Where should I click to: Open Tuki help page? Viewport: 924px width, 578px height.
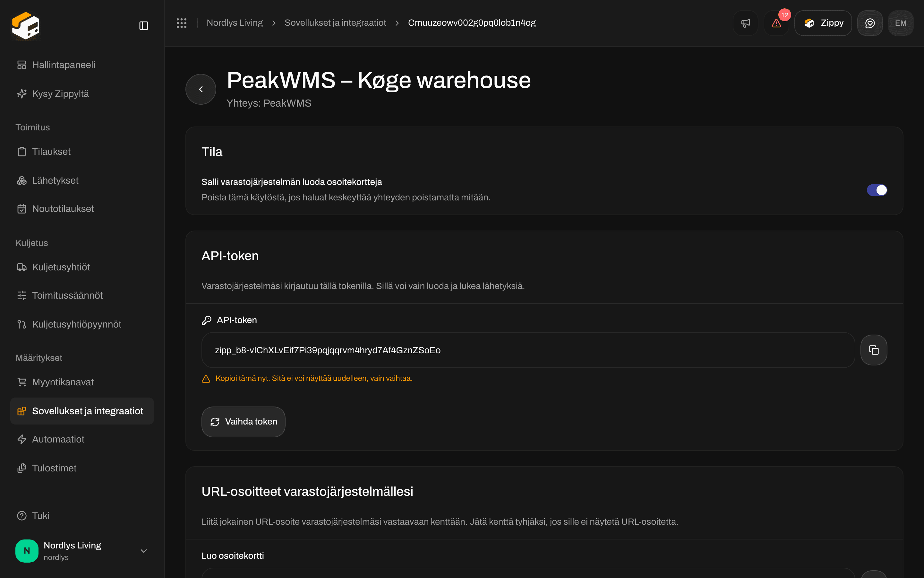coord(82,515)
